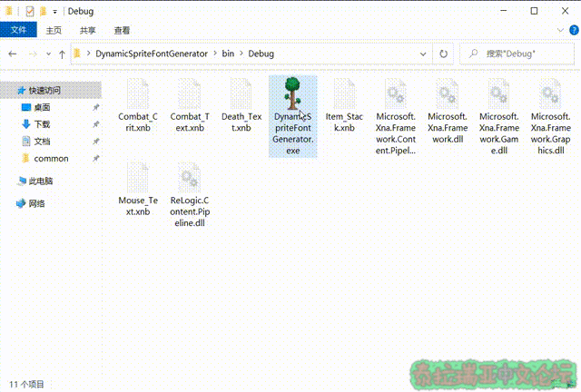Select the Combat_Crit.xnb file icon
The height and width of the screenshot is (392, 581).
[138, 93]
